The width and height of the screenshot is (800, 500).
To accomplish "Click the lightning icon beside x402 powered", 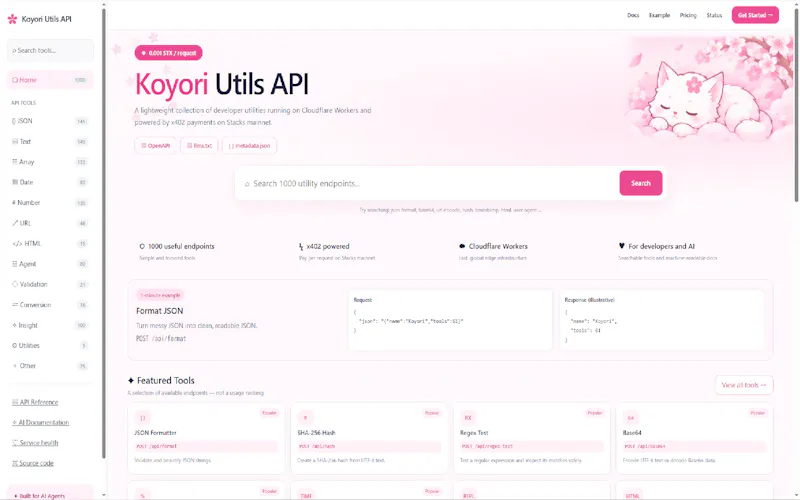I will coord(301,246).
